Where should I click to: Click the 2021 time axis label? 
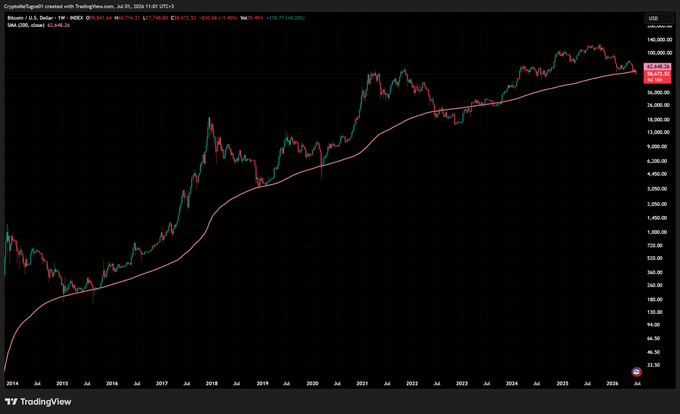tap(362, 383)
